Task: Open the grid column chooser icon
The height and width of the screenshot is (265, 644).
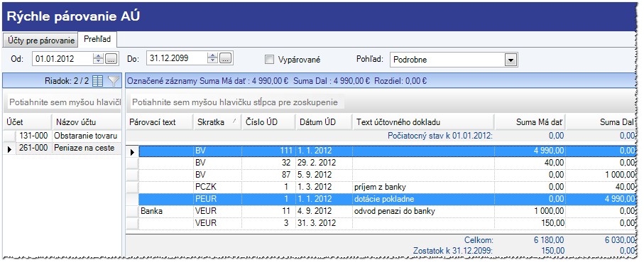Action: pyautogui.click(x=97, y=81)
